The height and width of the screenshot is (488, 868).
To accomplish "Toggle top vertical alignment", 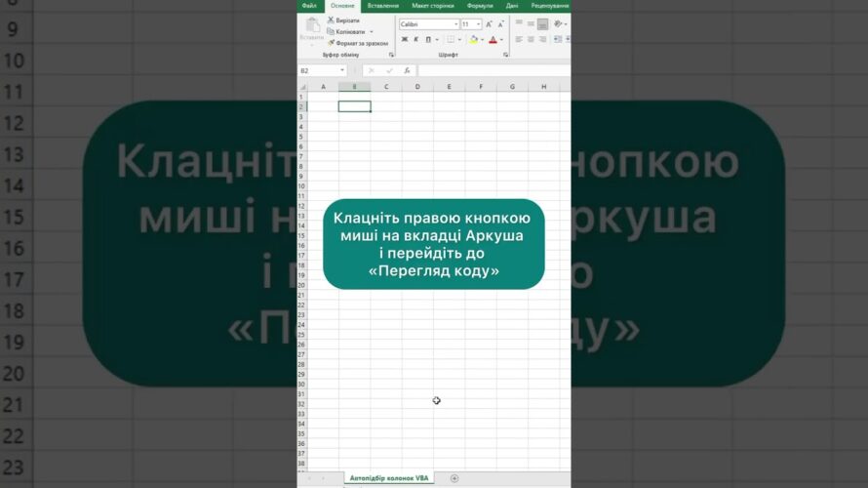I will click(x=519, y=23).
